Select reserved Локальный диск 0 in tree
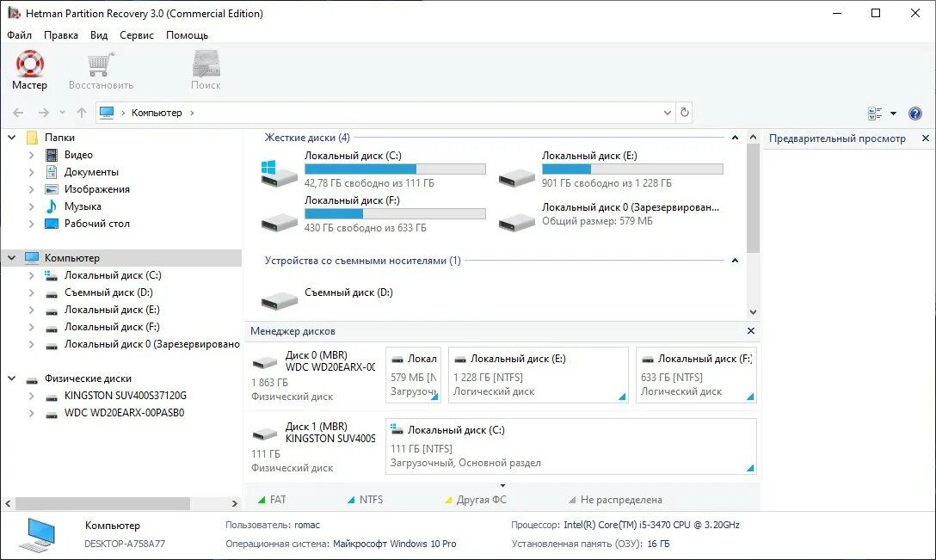Screen dimensions: 936x560 (x=151, y=344)
